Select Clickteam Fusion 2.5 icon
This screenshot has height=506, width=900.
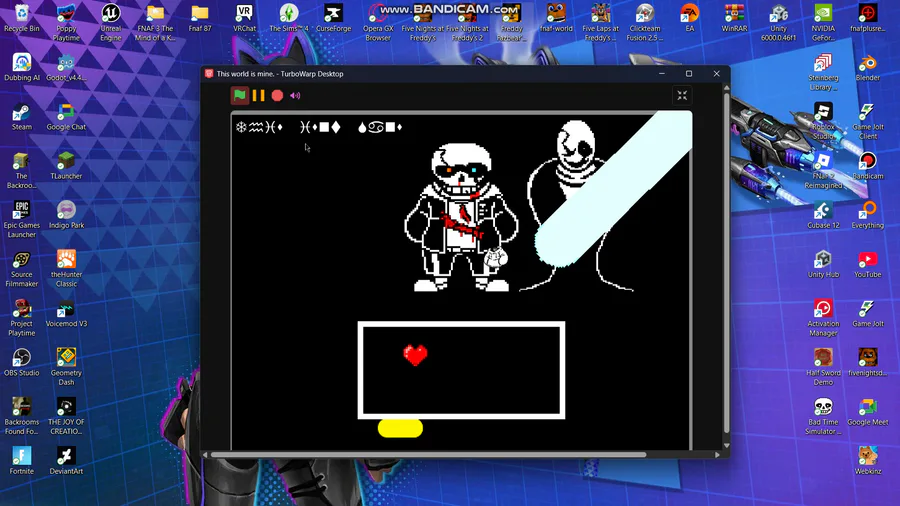click(x=645, y=23)
